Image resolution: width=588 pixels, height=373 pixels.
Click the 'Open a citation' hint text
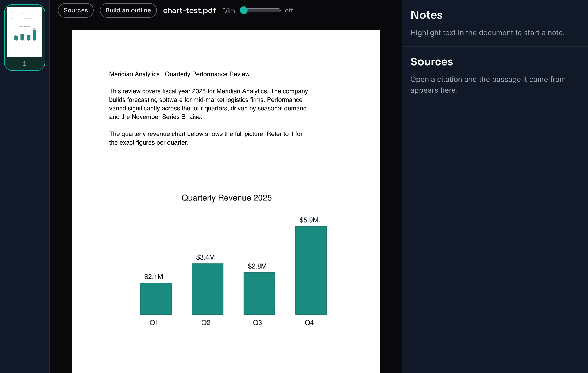[x=488, y=85]
